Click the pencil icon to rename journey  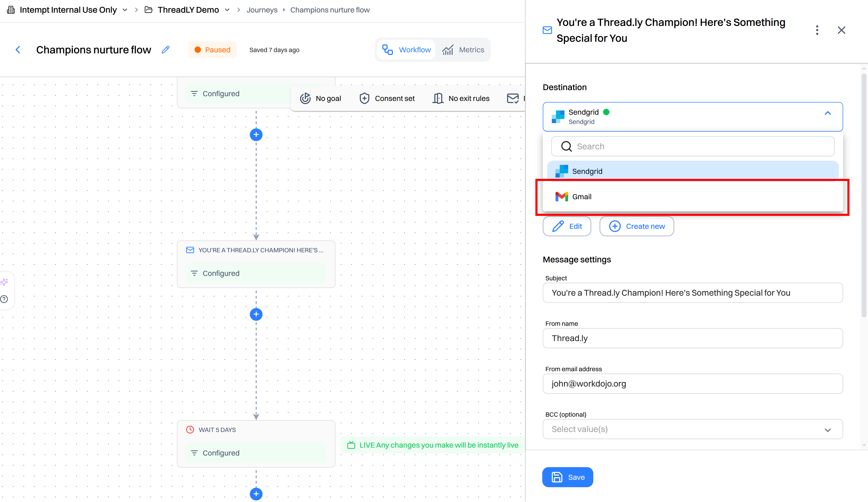[x=166, y=50]
